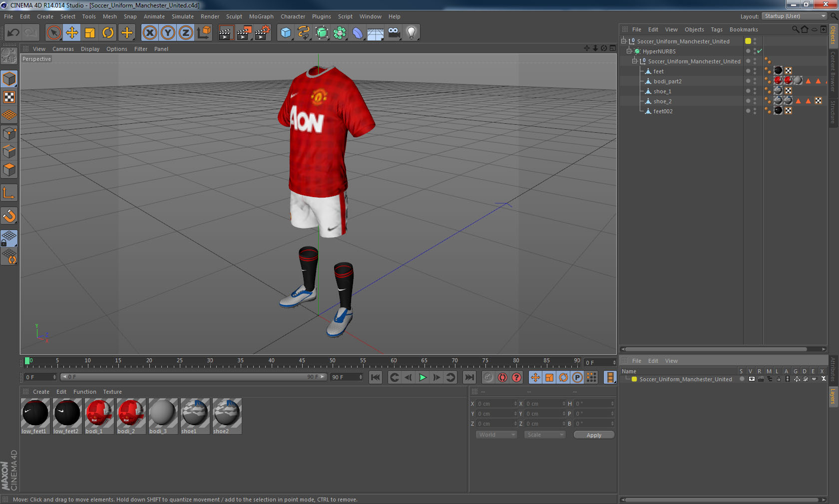Collapse the HyperNURBS tree node
The width and height of the screenshot is (839, 504).
[x=629, y=51]
